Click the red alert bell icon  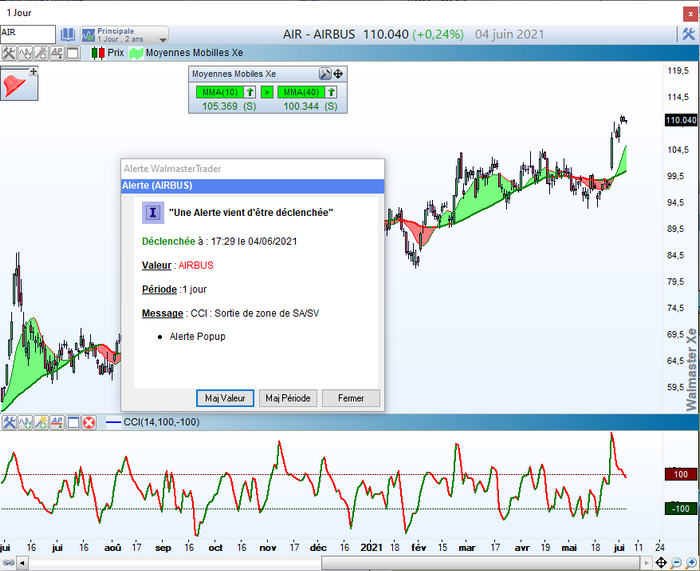tap(14, 86)
